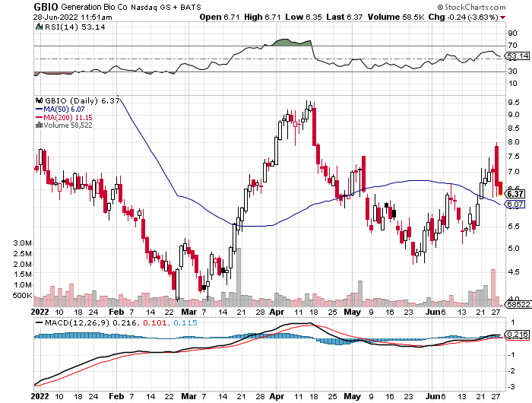This screenshot has width=532, height=403.
Task: Click the 53.14 RSI value tag
Action: tap(518, 56)
